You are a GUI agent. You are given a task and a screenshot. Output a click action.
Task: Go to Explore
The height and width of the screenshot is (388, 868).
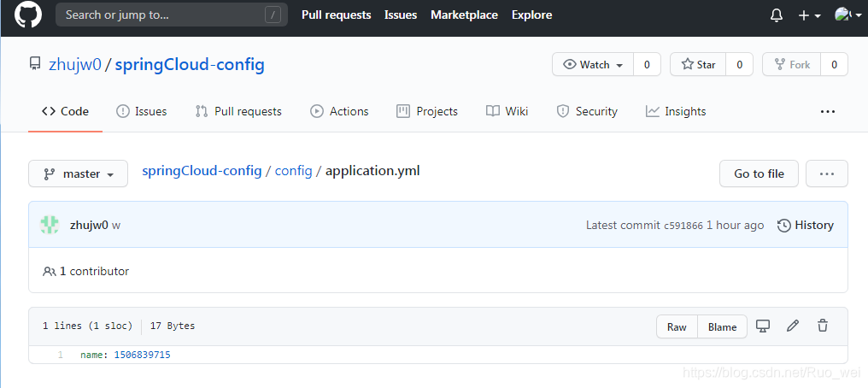531,15
